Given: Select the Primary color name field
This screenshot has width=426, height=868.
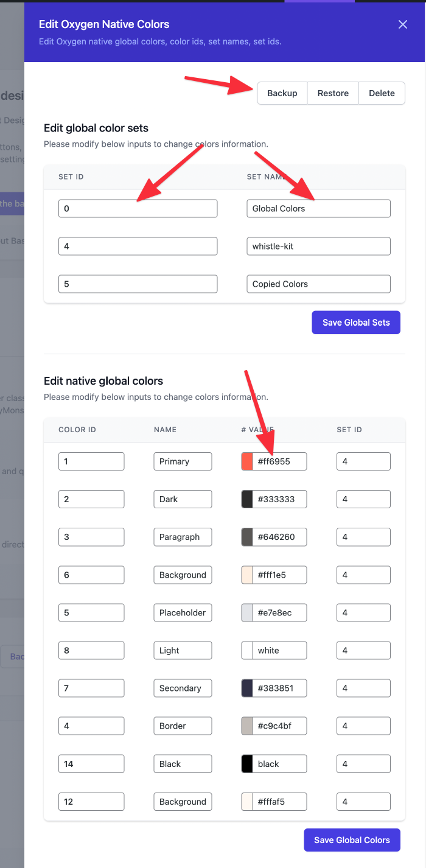Looking at the screenshot, I should [182, 461].
